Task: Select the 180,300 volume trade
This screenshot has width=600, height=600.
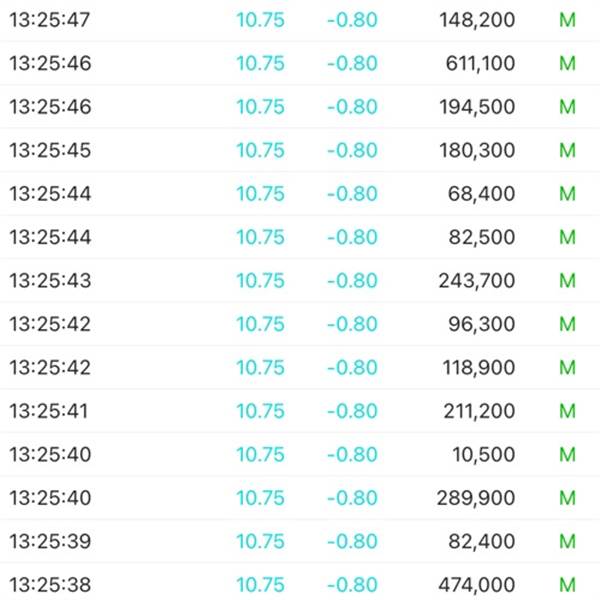Action: pyautogui.click(x=476, y=151)
